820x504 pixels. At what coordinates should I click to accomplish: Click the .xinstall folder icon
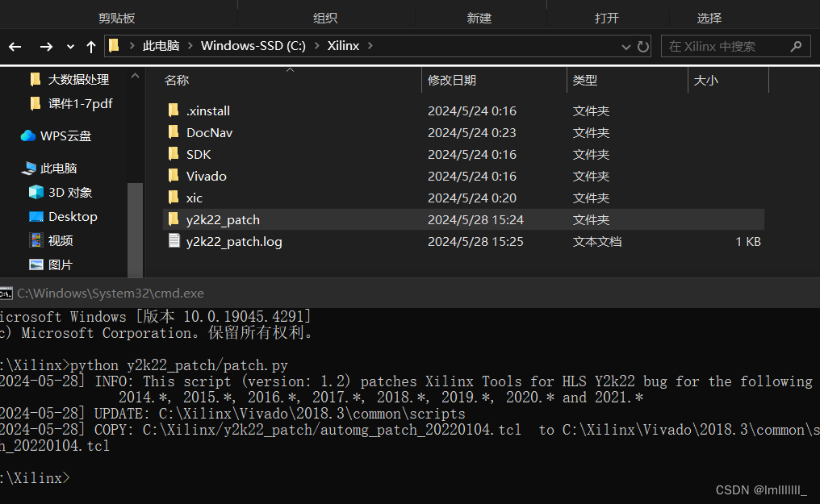coord(174,110)
